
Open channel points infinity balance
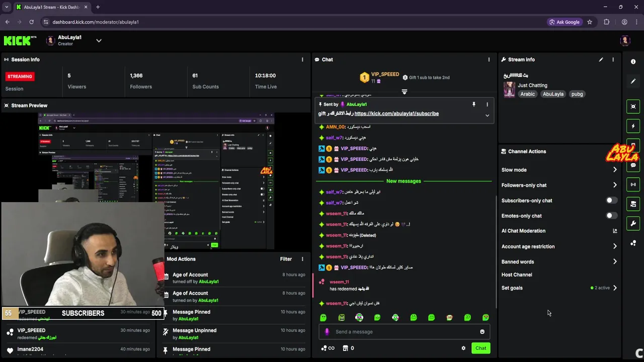click(x=328, y=348)
